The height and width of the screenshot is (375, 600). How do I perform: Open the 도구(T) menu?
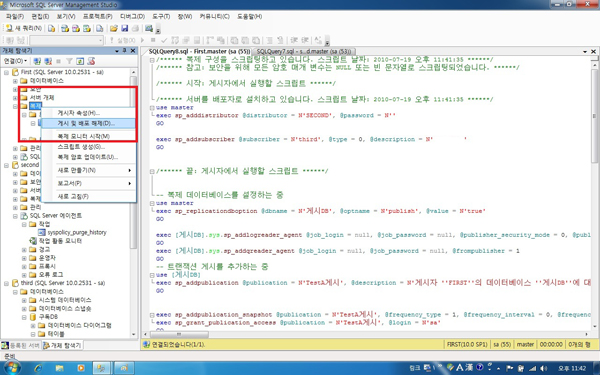pyautogui.click(x=161, y=16)
